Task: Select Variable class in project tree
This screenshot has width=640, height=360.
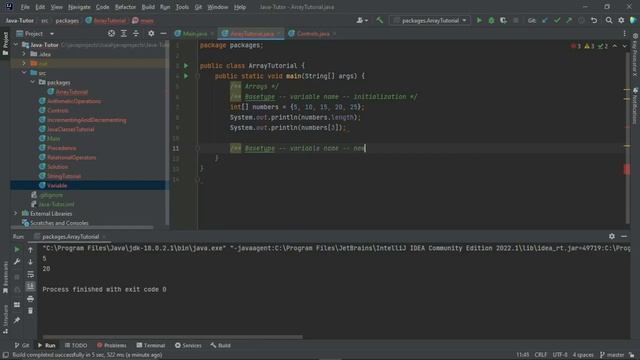Action: pos(57,185)
